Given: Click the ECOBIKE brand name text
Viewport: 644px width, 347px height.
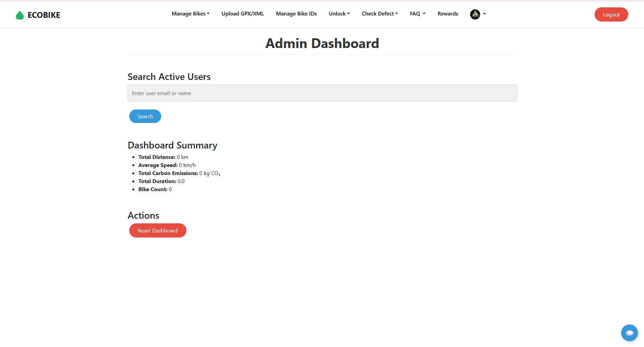Looking at the screenshot, I should pos(44,15).
